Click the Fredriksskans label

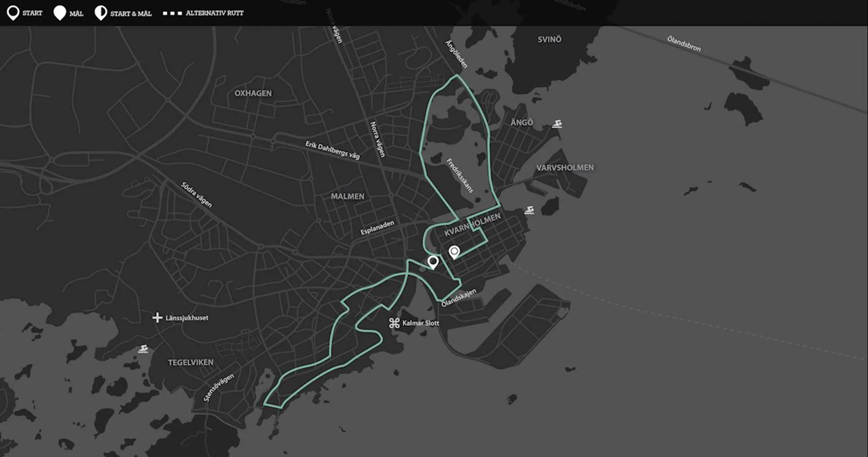click(460, 176)
